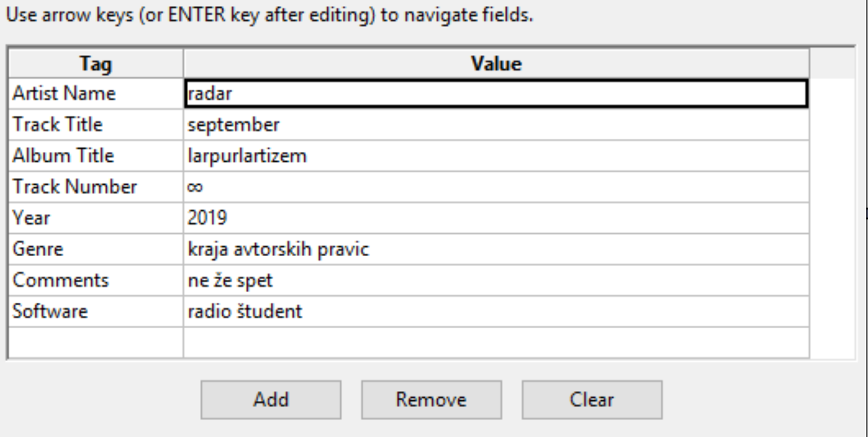The width and height of the screenshot is (868, 437).
Task: Click the Genre value 'kraja avtorskih pravic'
Action: (x=496, y=249)
